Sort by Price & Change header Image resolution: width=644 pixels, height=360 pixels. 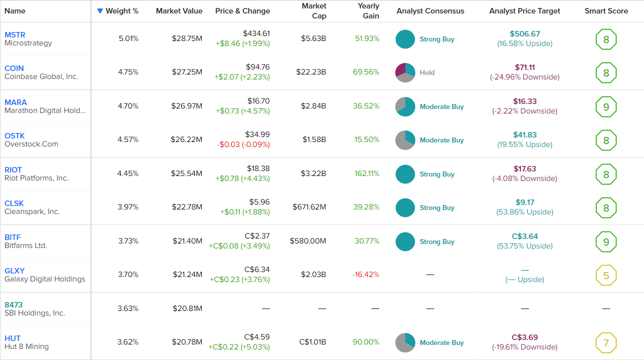click(x=243, y=11)
